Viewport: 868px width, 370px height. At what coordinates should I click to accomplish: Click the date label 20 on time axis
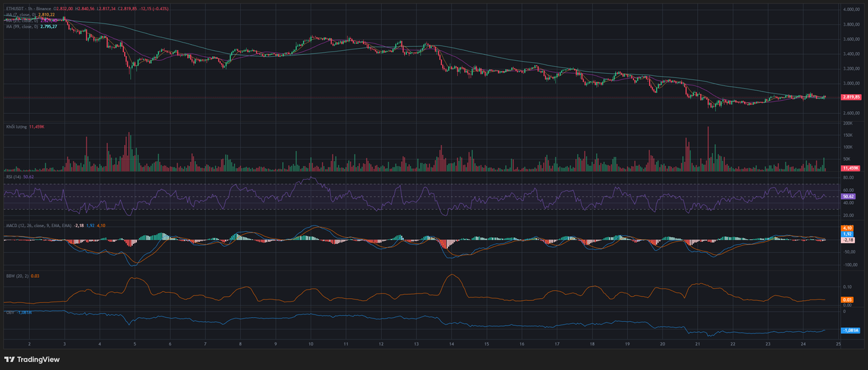663,344
